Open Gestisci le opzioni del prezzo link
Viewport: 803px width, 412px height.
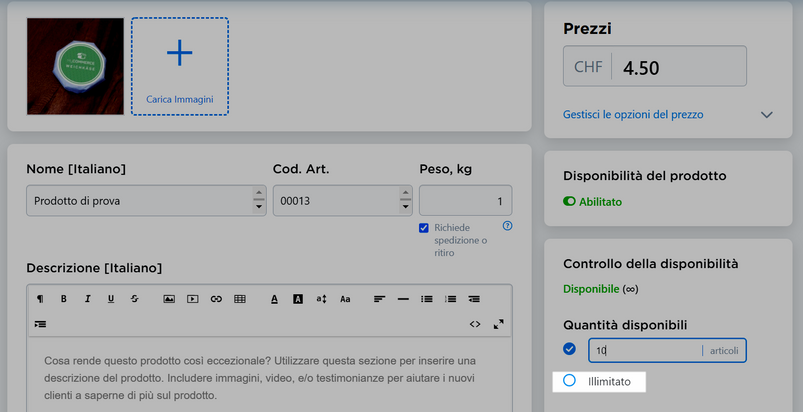633,115
